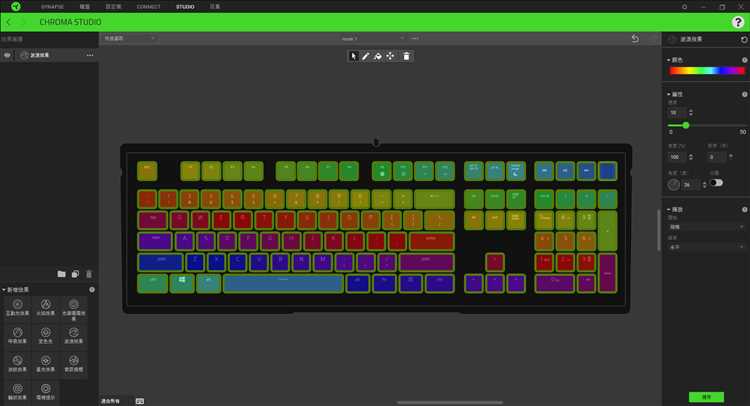Select the spacebar on the keyboard preview
The height and width of the screenshot is (406, 750).
[x=283, y=283]
